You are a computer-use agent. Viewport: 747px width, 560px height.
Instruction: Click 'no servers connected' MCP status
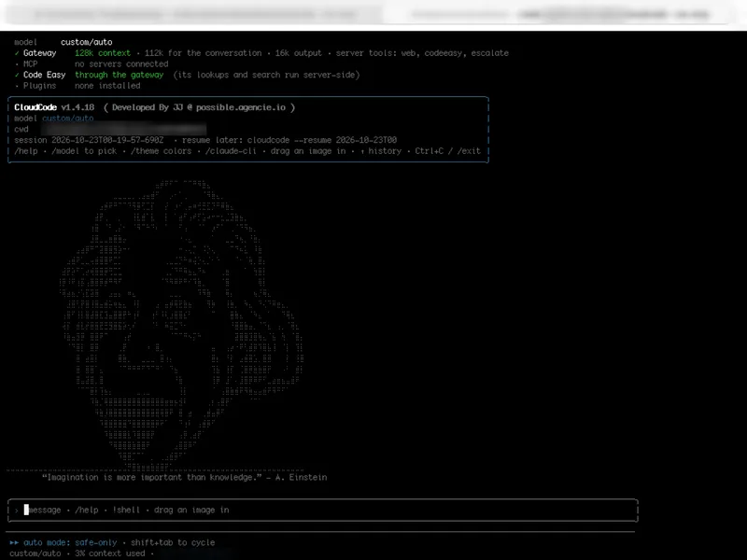click(x=121, y=63)
